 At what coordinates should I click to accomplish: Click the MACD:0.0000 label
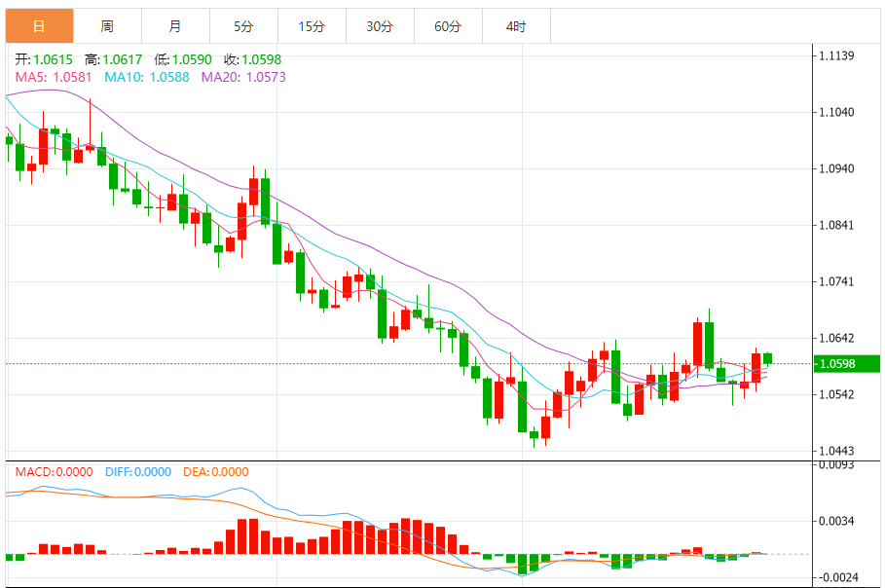coord(54,472)
